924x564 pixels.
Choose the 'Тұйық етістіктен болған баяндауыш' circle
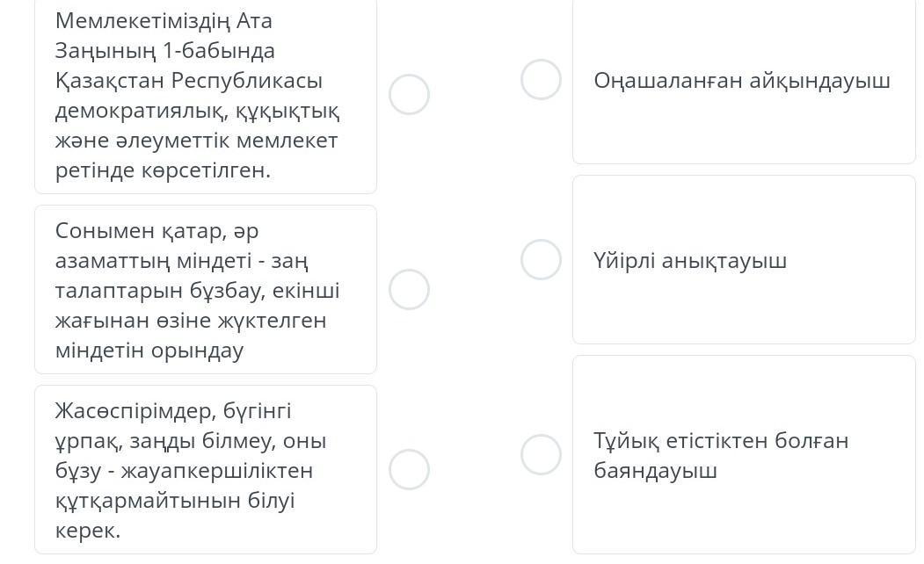[541, 455]
